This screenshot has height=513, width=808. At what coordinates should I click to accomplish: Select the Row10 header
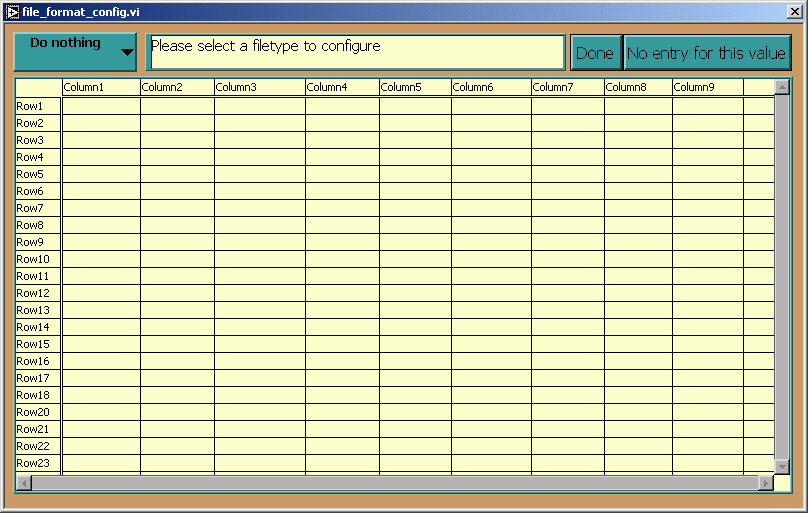38,259
